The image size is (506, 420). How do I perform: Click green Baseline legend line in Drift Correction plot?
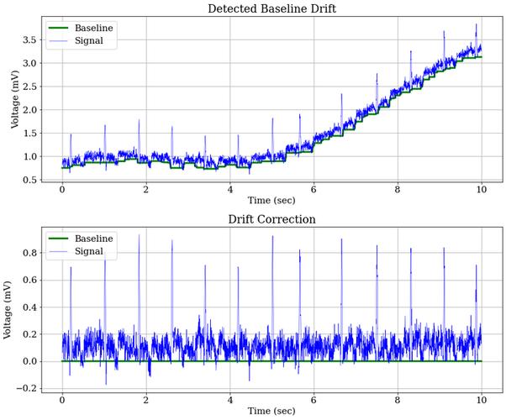coord(58,239)
